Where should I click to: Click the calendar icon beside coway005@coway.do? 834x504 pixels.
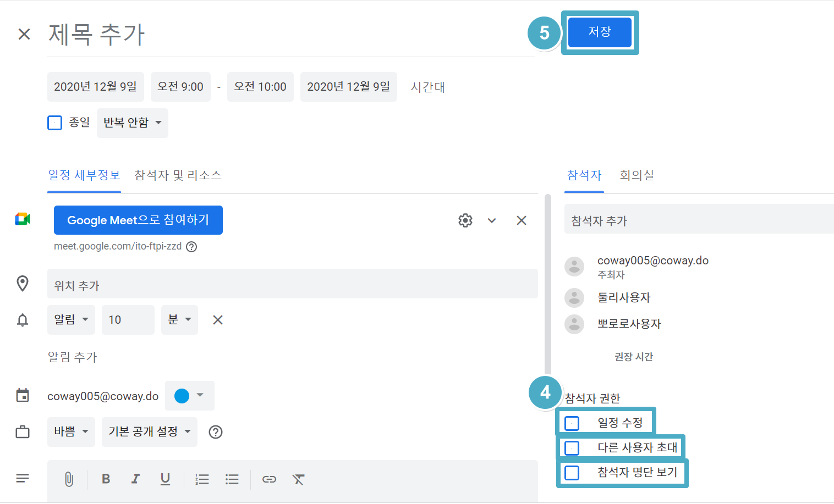23,395
